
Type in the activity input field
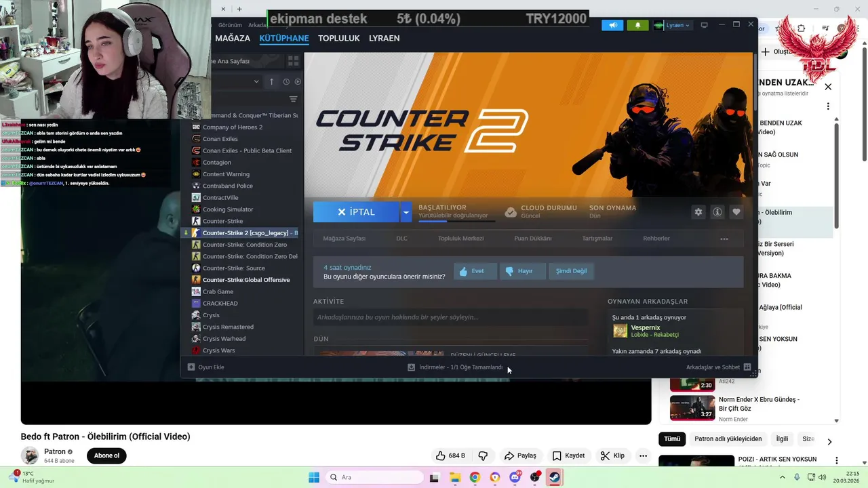(x=450, y=317)
